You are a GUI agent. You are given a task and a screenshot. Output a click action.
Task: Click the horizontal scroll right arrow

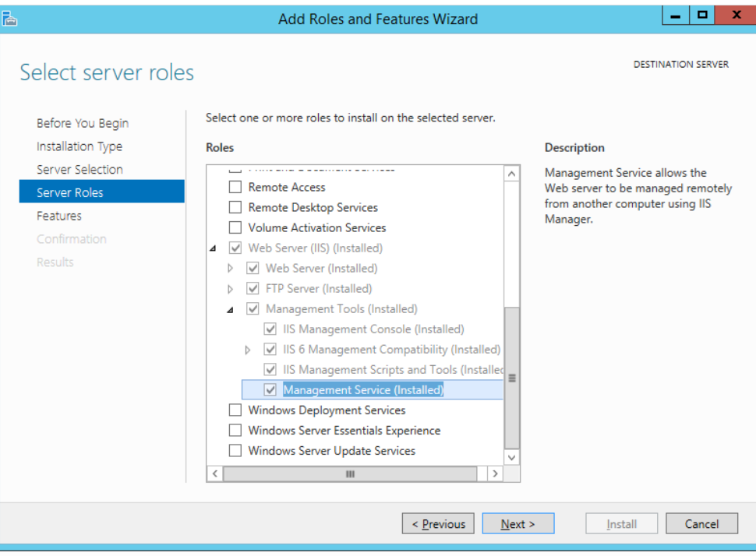coord(494,473)
